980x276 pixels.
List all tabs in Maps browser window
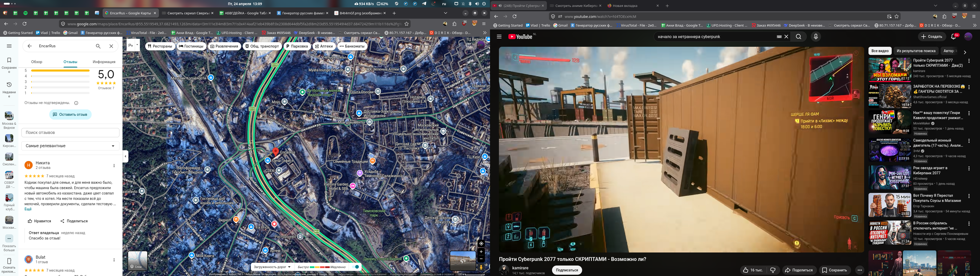(446, 13)
